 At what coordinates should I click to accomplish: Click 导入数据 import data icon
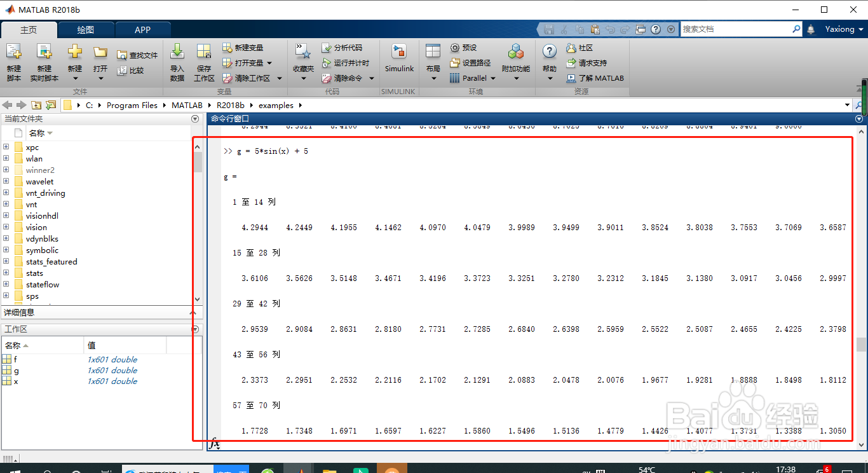[177, 62]
